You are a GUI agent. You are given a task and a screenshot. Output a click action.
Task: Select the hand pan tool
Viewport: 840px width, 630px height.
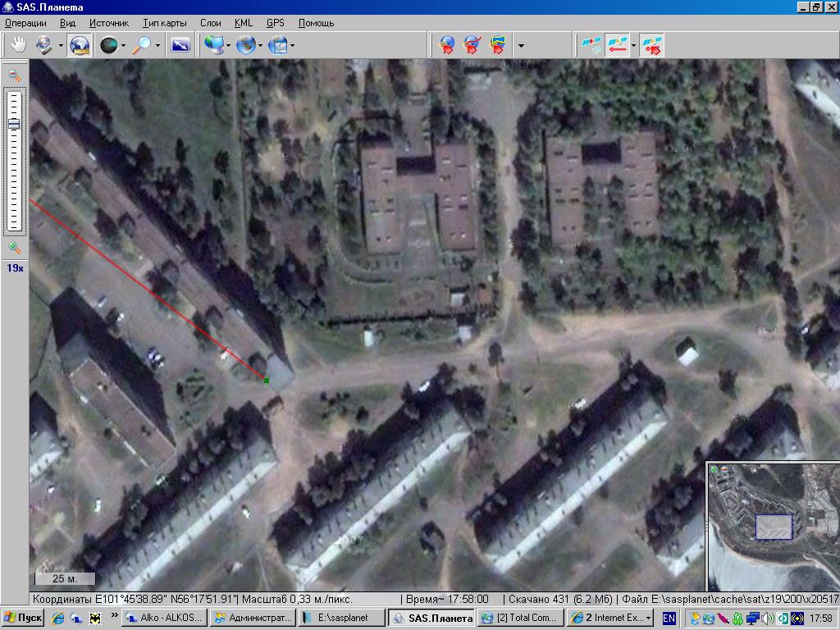coord(17,45)
